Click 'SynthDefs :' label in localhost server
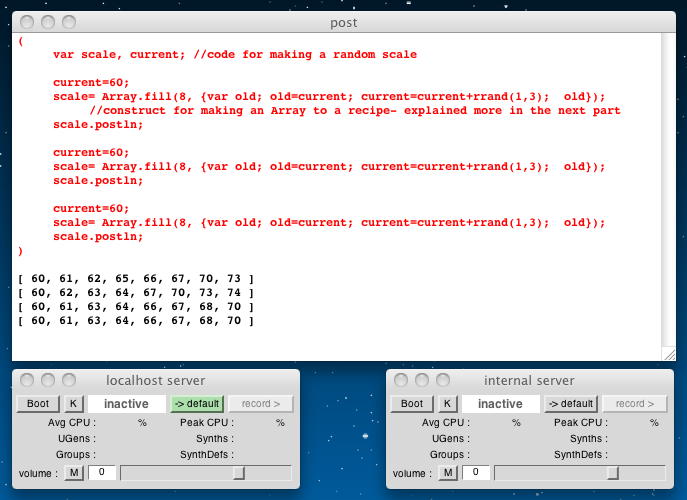 [207, 454]
